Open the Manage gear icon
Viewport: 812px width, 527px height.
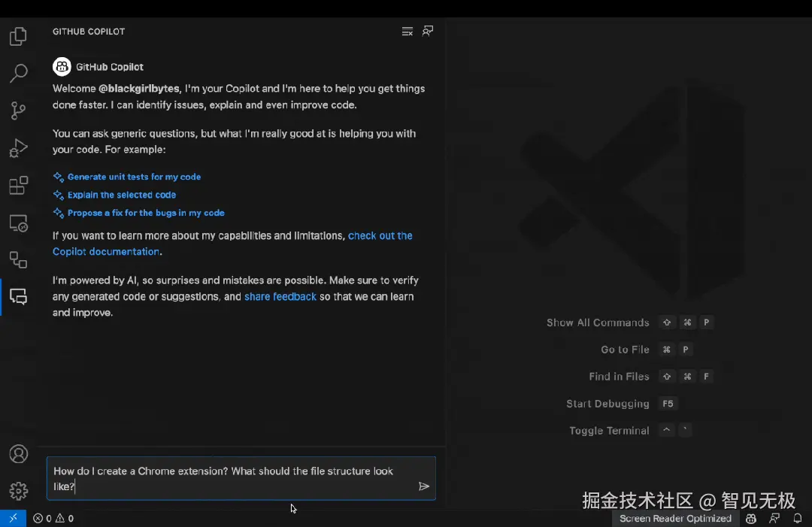pyautogui.click(x=18, y=491)
